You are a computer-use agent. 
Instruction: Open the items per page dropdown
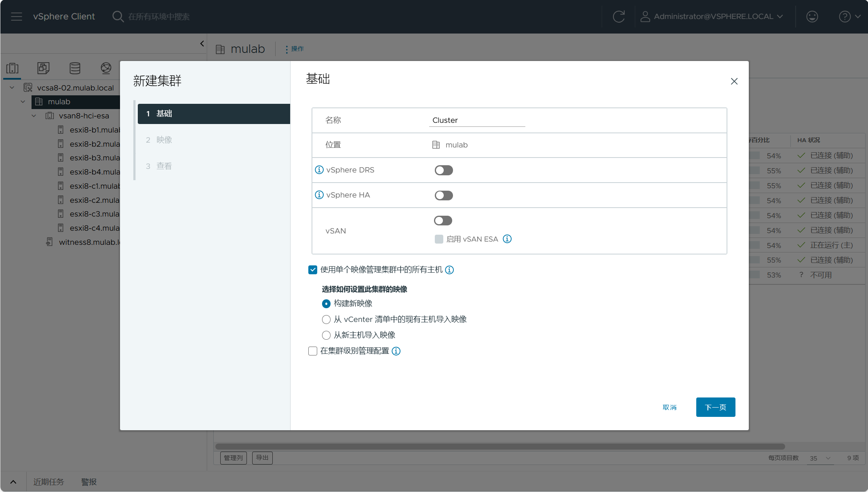tap(820, 458)
